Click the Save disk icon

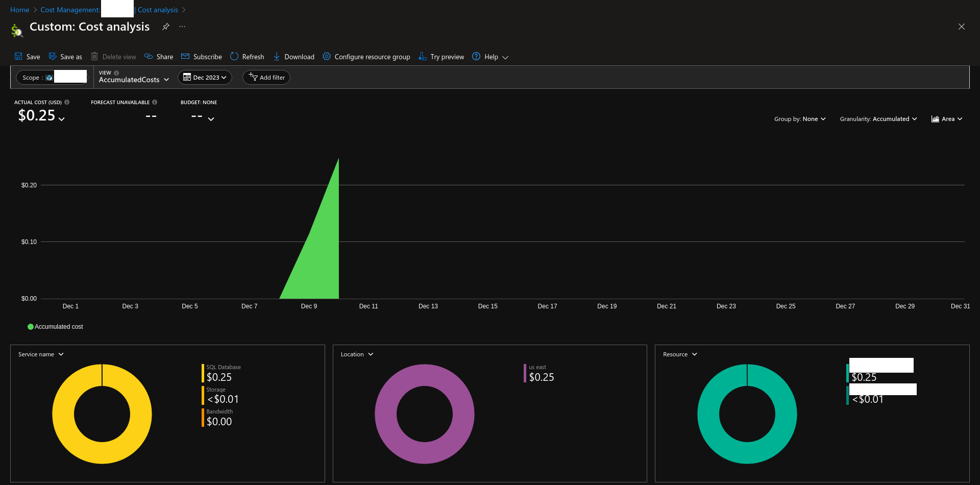[x=18, y=57]
